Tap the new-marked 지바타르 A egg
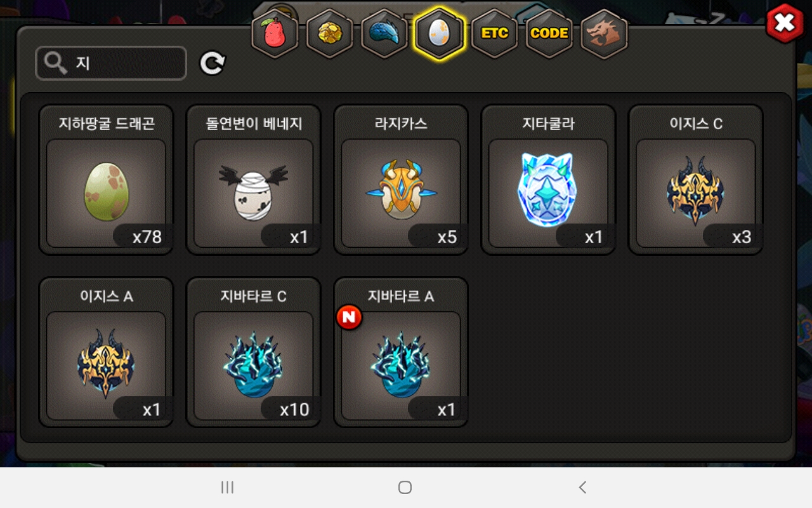Viewport: 812px width, 508px height. pyautogui.click(x=401, y=352)
